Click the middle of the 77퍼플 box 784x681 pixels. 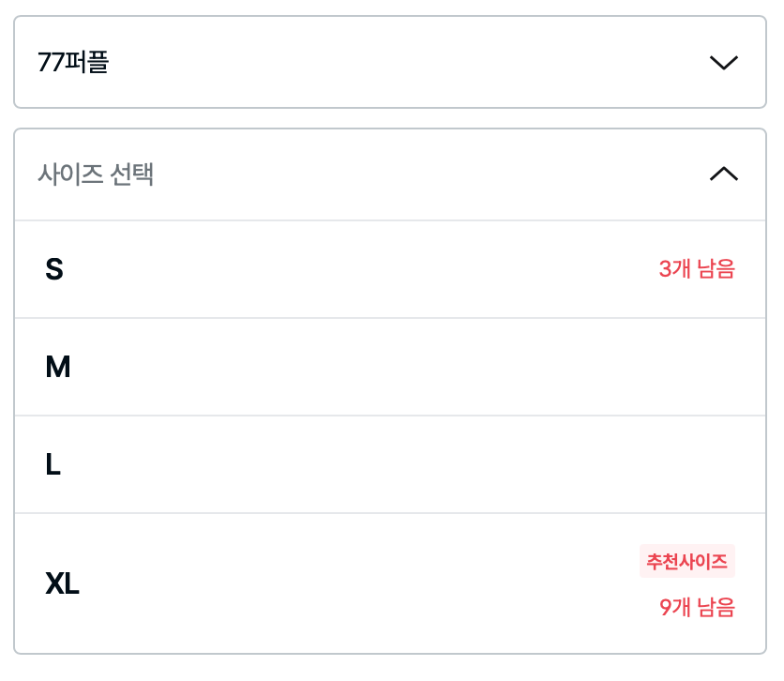pos(390,63)
